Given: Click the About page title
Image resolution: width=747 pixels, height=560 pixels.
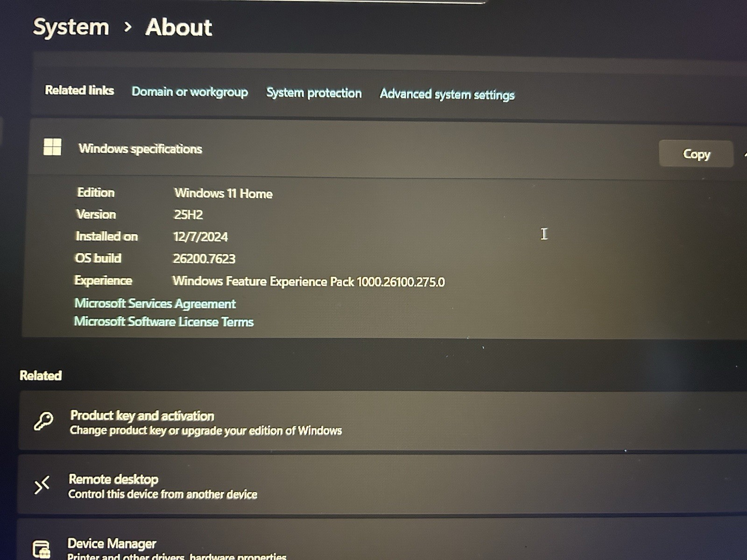Looking at the screenshot, I should 179,27.
